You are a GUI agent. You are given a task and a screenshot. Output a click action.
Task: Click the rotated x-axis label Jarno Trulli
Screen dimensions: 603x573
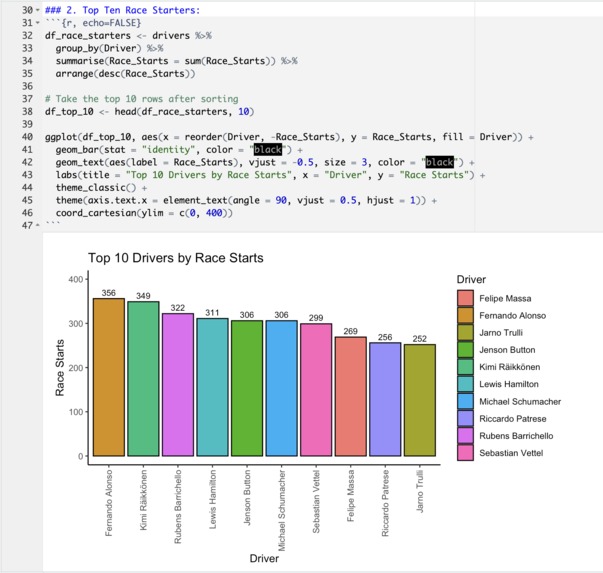[x=420, y=491]
